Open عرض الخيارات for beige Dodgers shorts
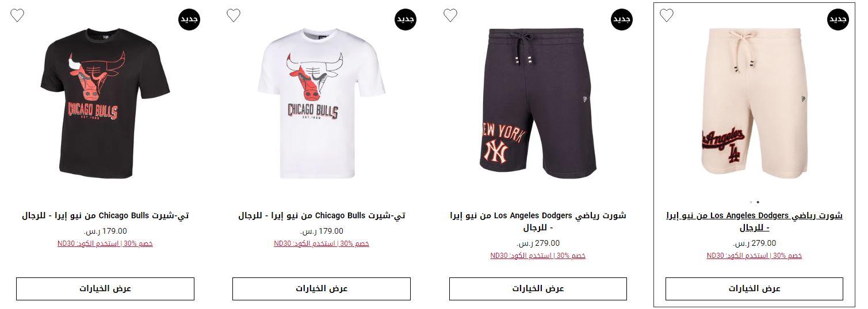The image size is (868, 309). click(754, 289)
